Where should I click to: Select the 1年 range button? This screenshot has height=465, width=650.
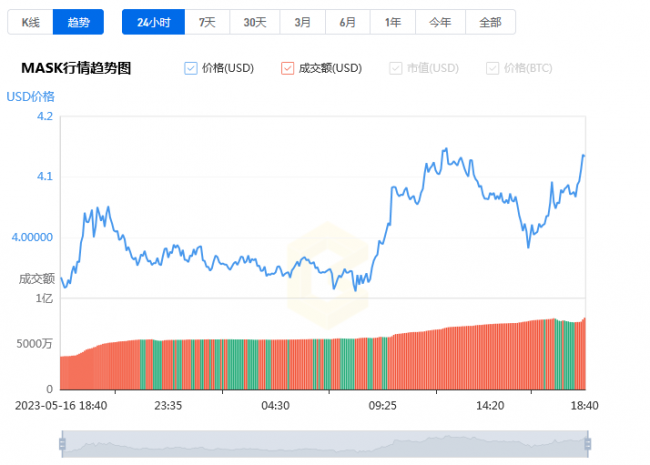tap(393, 22)
